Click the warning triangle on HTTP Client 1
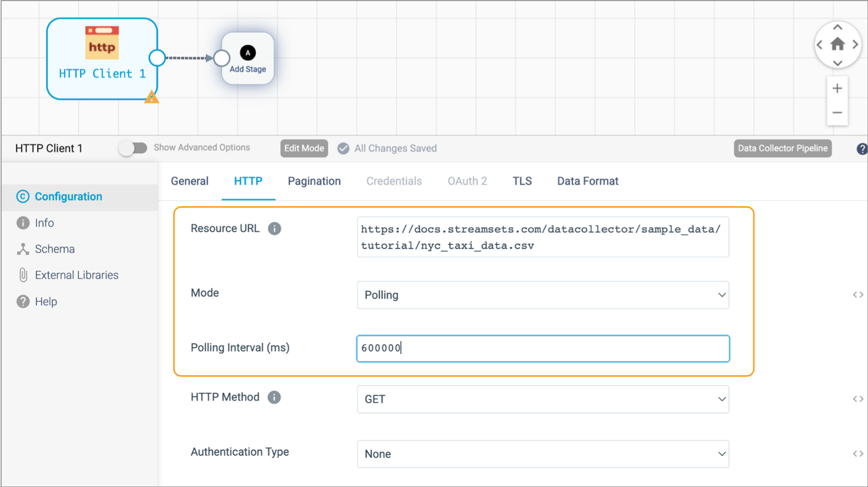Viewport: 868px width, 487px height. [151, 97]
